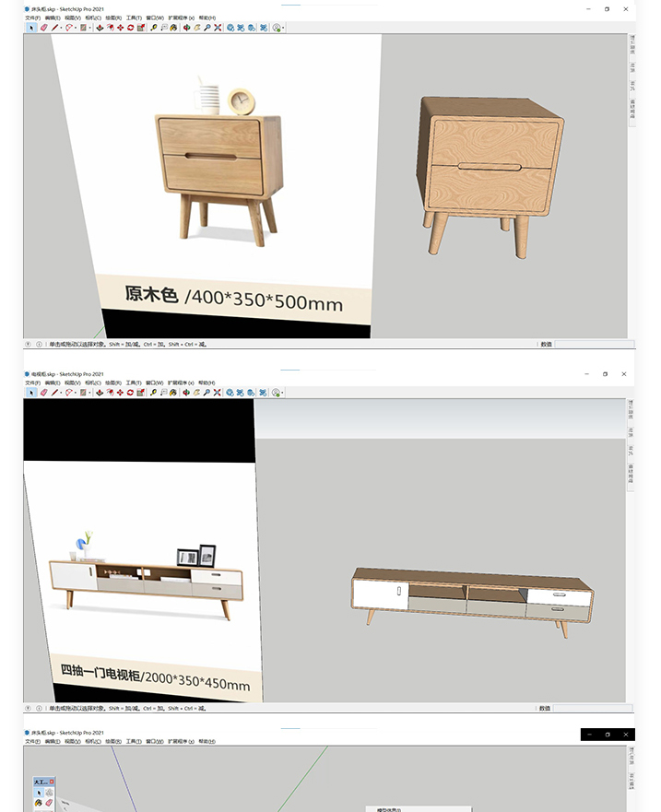Expand shape tool dropdown in 电视柜.skp window

[x=90, y=393]
